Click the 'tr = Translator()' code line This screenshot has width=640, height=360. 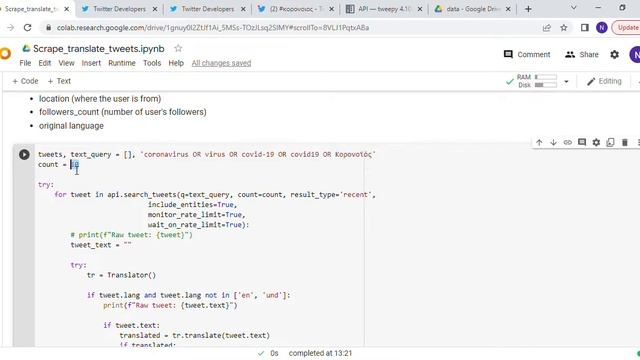(121, 275)
